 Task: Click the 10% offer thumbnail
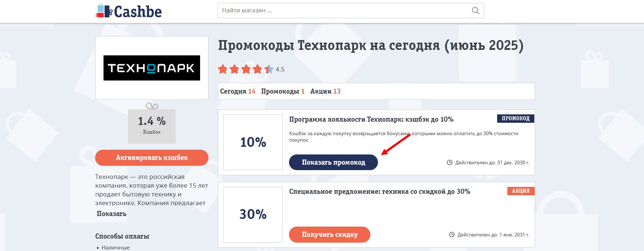[253, 142]
